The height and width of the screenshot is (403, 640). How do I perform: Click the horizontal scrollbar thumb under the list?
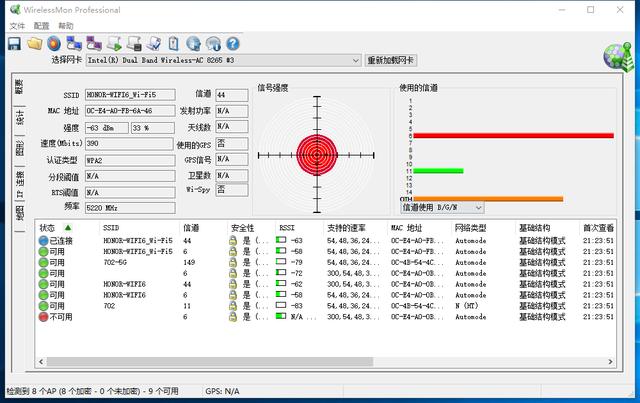tap(210, 362)
